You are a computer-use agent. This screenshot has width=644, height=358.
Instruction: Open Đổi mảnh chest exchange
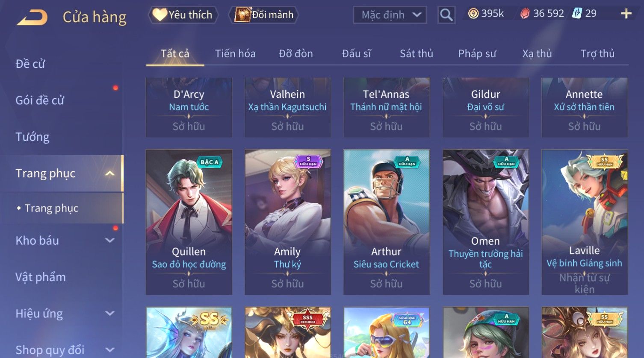(x=263, y=15)
